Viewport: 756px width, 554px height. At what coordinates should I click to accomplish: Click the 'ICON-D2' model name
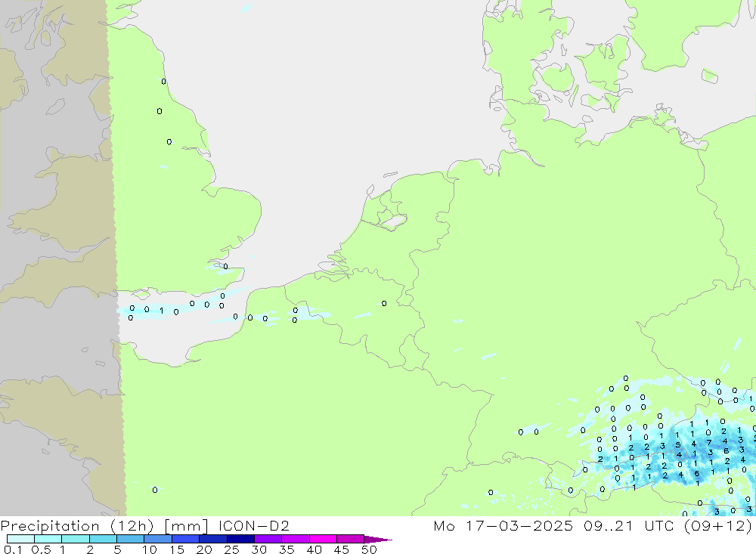click(x=253, y=525)
